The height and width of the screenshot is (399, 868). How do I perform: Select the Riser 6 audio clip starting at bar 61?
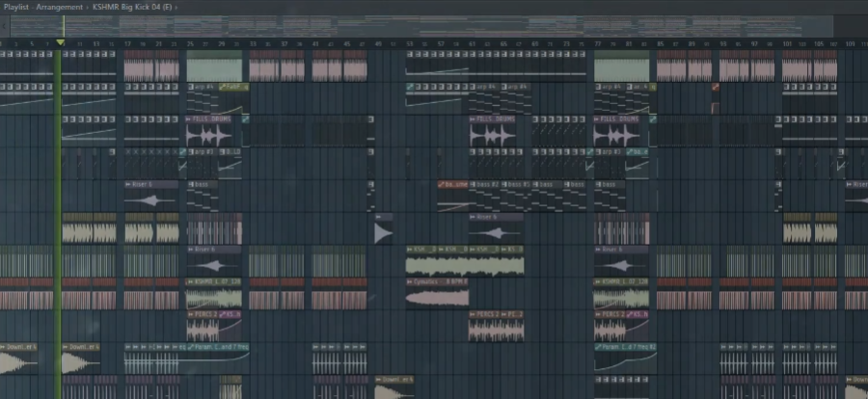(x=496, y=228)
